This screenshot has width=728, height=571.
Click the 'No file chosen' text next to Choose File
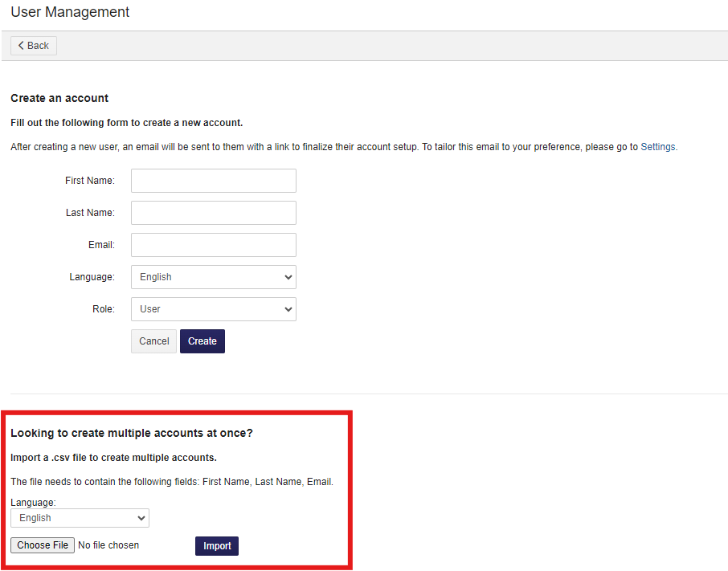108,544
